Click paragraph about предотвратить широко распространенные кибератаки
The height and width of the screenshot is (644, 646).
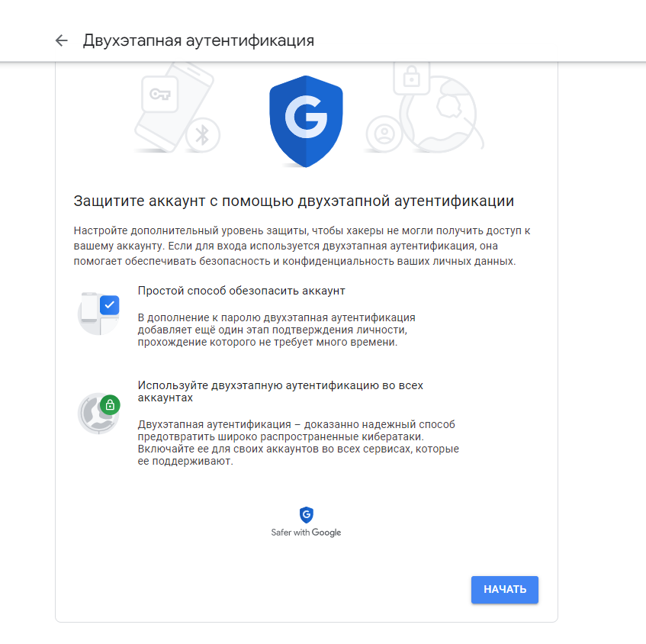click(298, 443)
